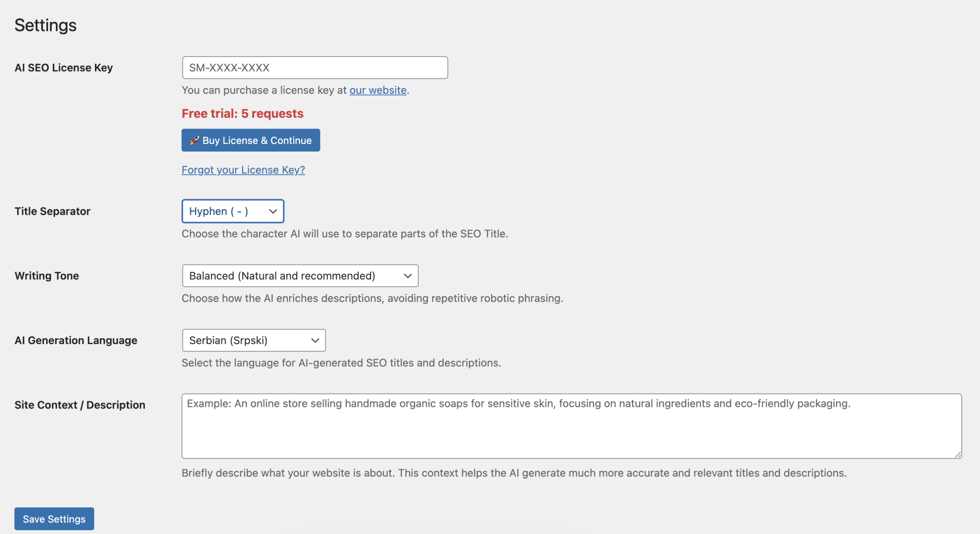Click the AI SEO License Key label

(x=64, y=68)
